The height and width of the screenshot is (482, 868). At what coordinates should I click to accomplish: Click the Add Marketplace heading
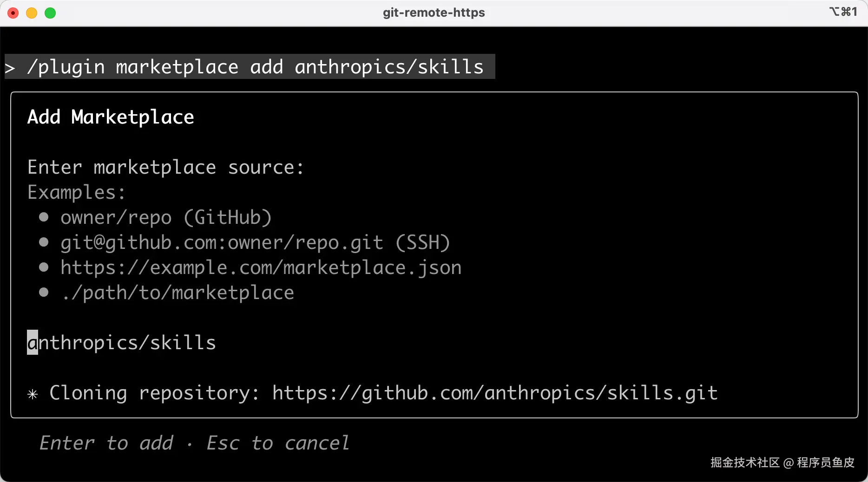pyautogui.click(x=111, y=117)
